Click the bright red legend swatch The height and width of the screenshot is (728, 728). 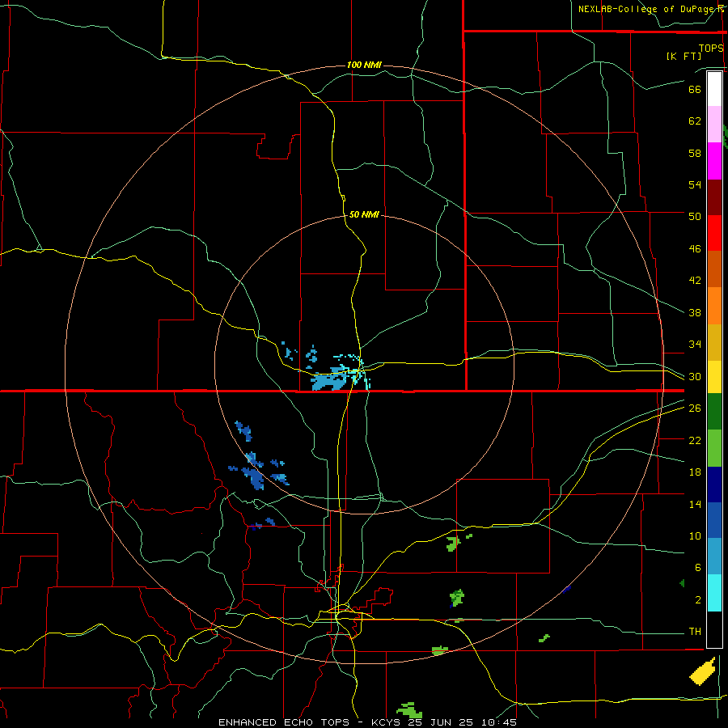click(714, 233)
